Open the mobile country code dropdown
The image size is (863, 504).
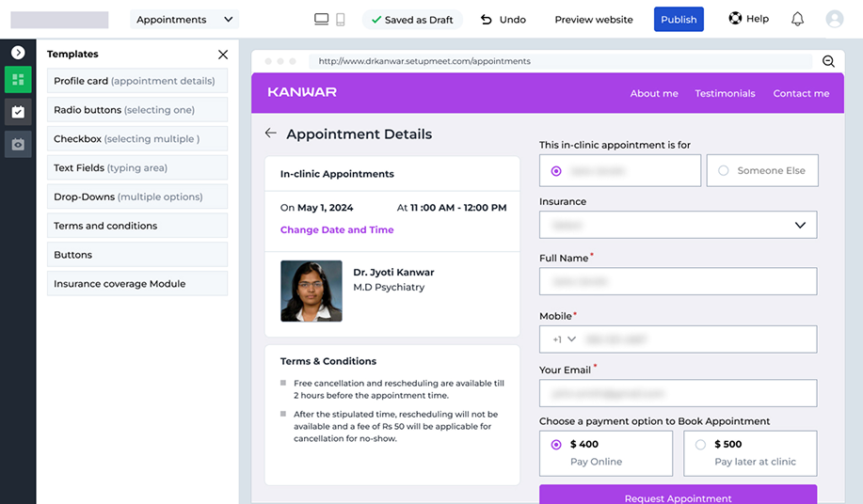pos(564,339)
